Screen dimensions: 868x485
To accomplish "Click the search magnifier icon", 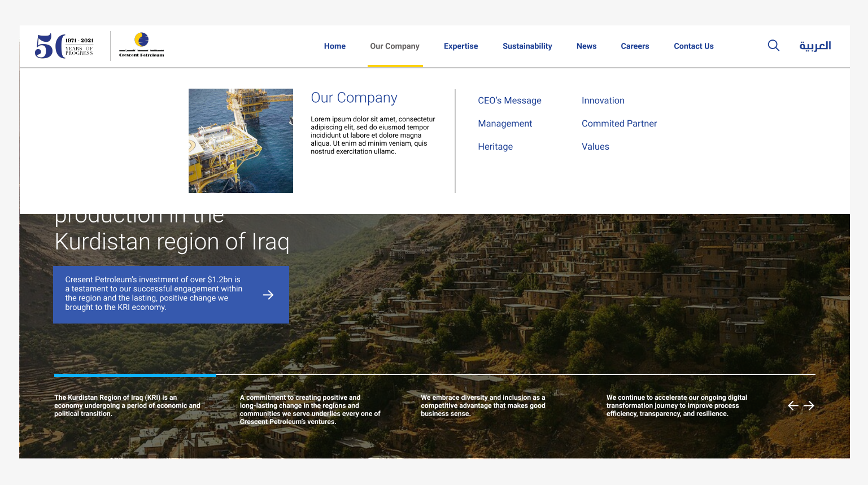I will (x=773, y=46).
